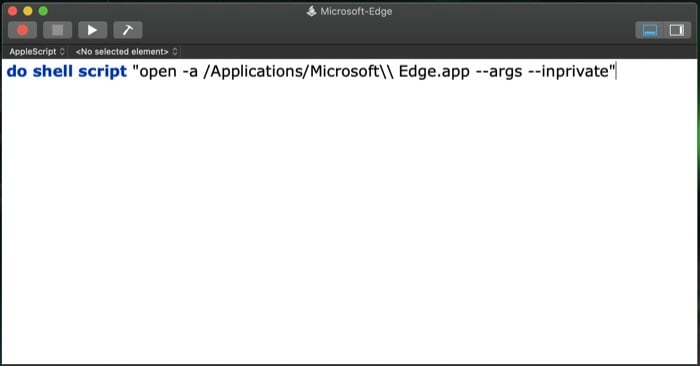
Task: Click the '--args' flag text
Action: (x=499, y=72)
